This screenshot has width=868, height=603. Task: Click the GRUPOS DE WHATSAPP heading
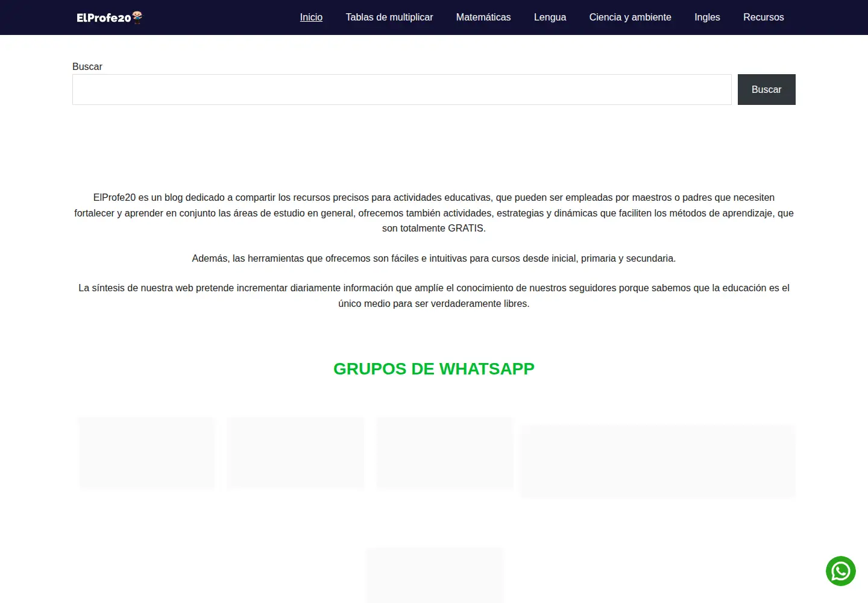(x=434, y=369)
